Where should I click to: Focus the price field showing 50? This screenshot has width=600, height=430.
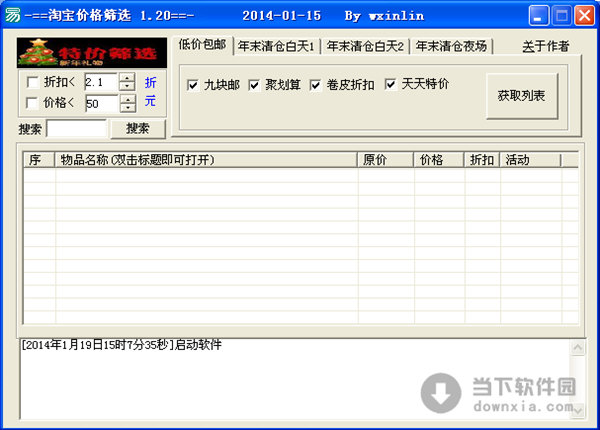click(x=102, y=104)
